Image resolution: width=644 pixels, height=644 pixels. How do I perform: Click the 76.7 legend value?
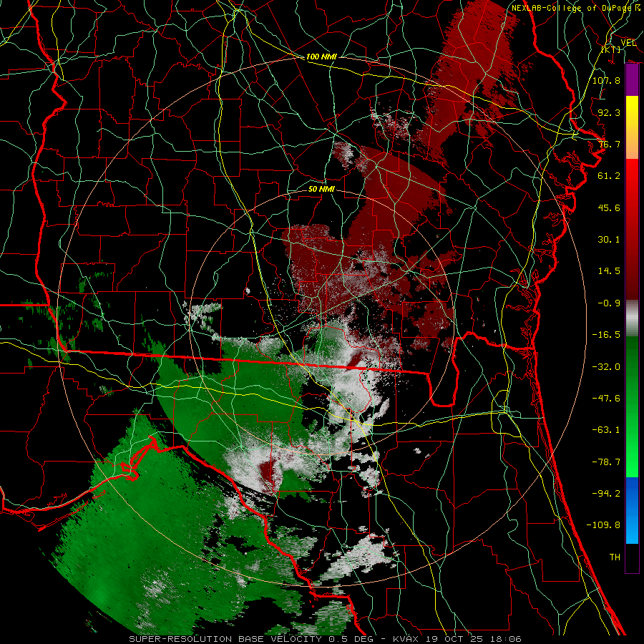point(609,144)
